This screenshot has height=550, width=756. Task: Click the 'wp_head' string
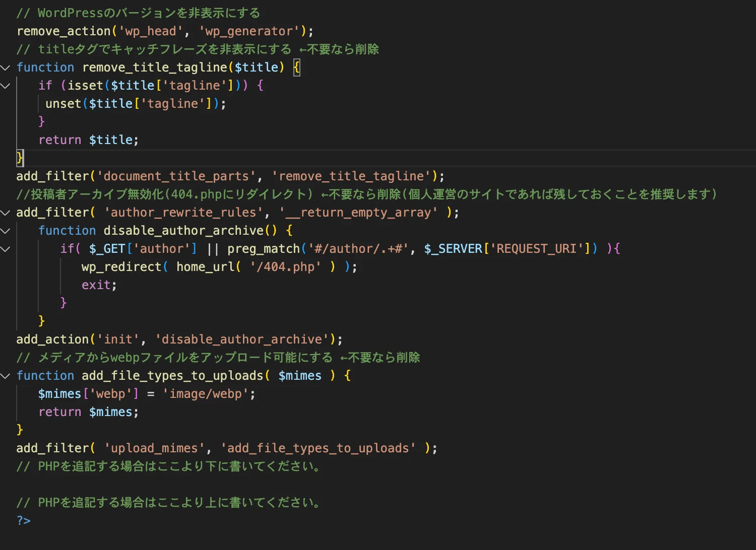[151, 31]
